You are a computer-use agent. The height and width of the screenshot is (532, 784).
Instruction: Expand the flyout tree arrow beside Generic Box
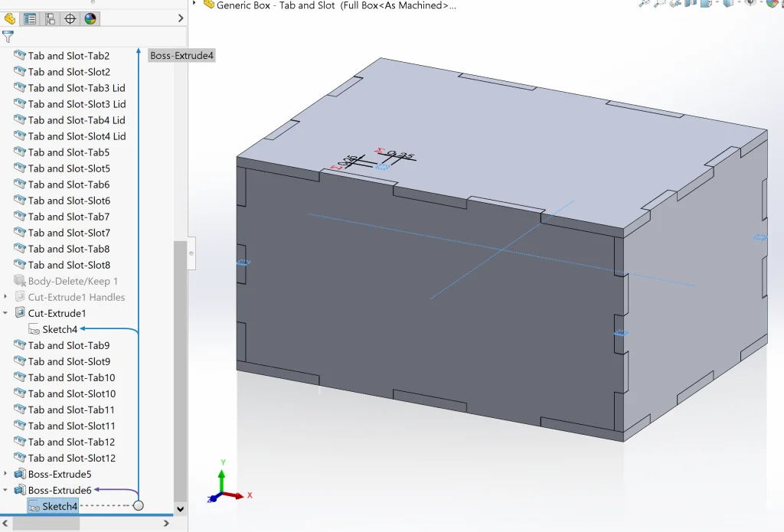194,4
